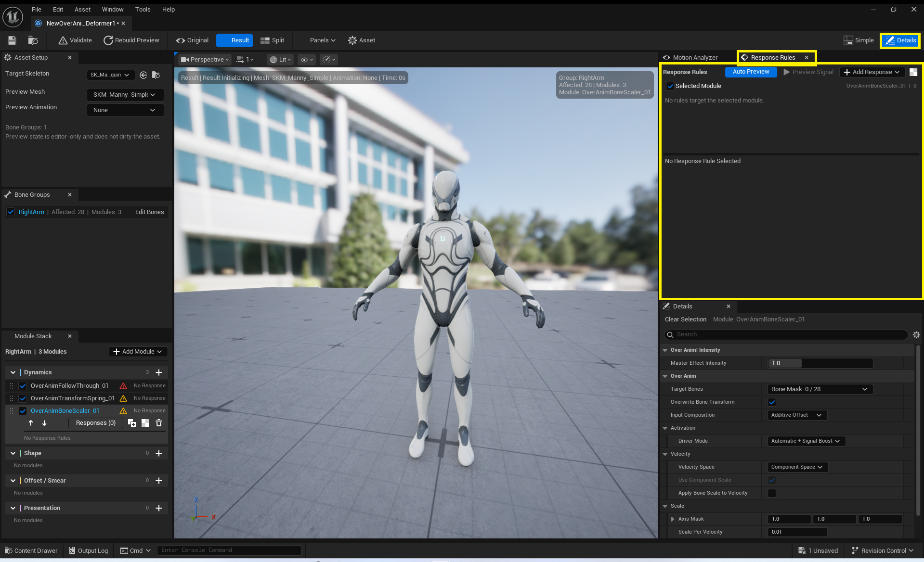
Task: Toggle the Auto Preview button
Action: 751,72
